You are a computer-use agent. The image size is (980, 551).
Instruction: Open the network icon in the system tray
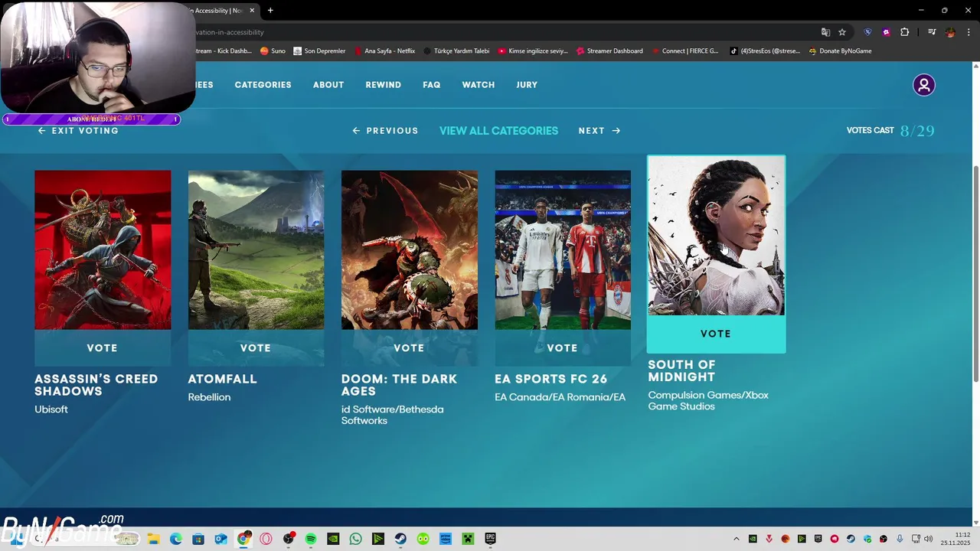[915, 539]
